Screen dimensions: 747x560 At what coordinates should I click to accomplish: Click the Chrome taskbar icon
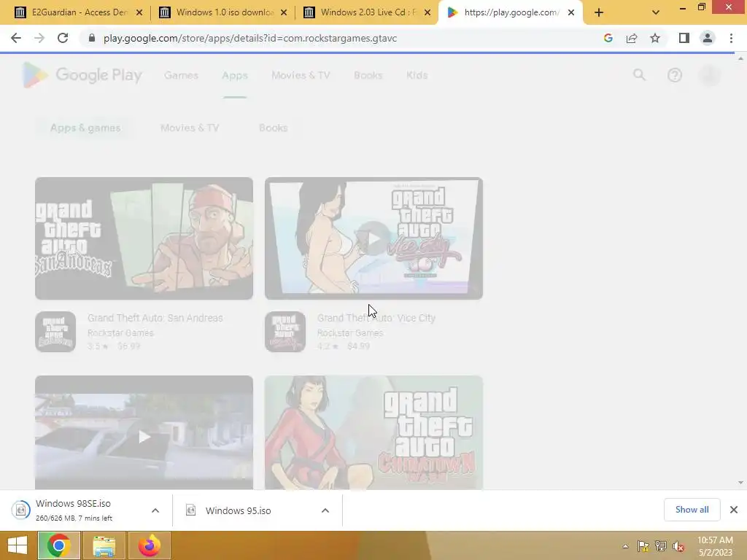(58, 545)
